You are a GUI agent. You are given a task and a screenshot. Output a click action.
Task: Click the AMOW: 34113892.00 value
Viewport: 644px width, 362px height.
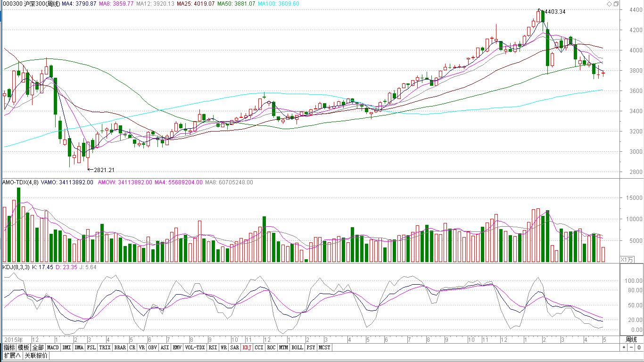pos(124,182)
